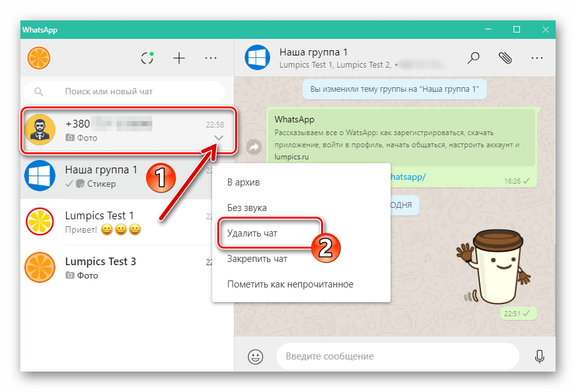Forward the WhatsApp link message with the arrow icon
The height and width of the screenshot is (392, 576).
[254, 147]
